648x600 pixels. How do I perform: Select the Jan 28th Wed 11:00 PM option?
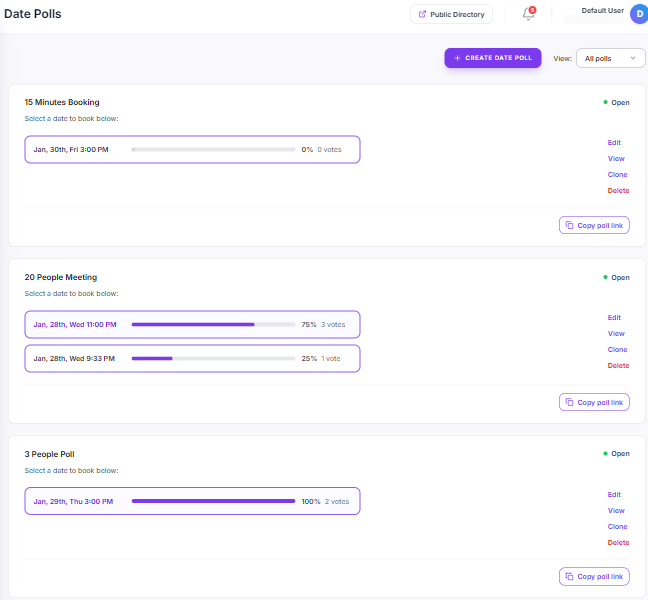pyautogui.click(x=192, y=324)
